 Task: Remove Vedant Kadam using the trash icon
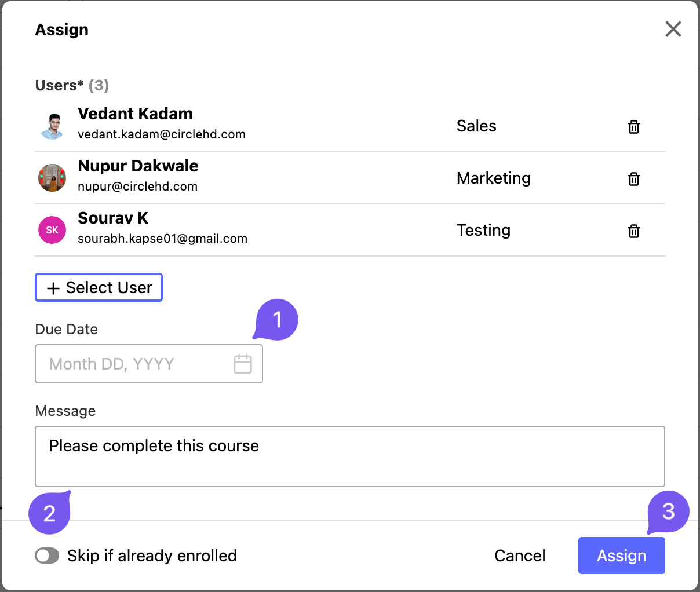click(x=634, y=127)
